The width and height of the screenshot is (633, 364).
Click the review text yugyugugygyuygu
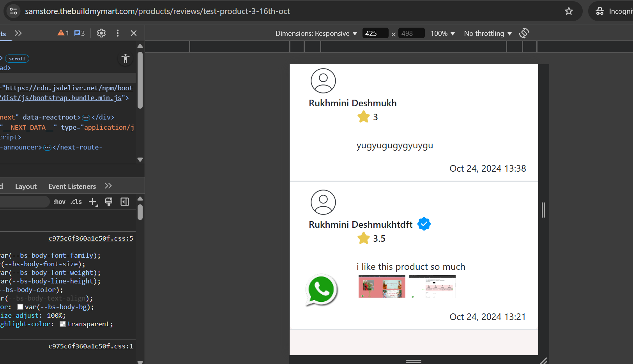point(395,146)
